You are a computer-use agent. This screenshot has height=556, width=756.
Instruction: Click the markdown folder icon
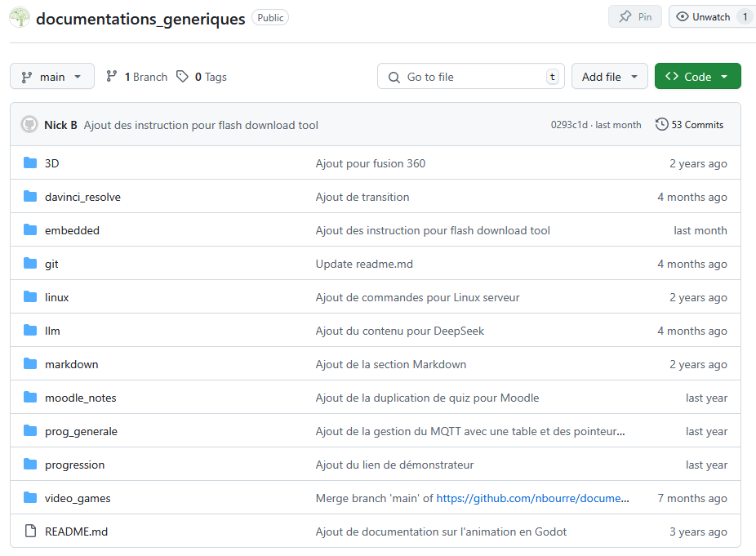click(30, 364)
